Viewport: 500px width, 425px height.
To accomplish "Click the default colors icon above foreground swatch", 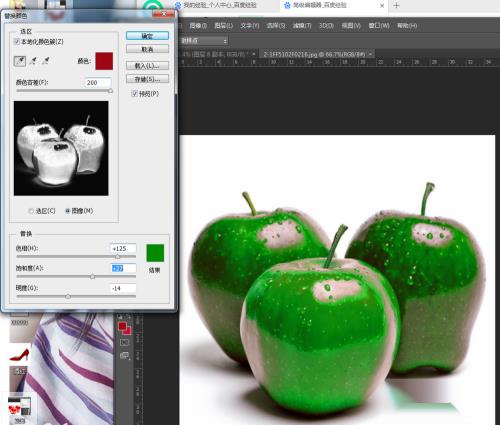I will [x=120, y=316].
